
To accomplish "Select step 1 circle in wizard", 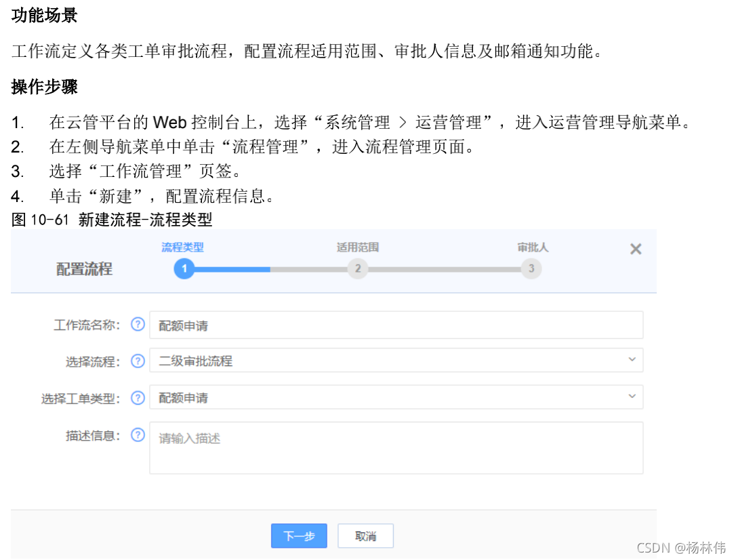I will point(184,269).
